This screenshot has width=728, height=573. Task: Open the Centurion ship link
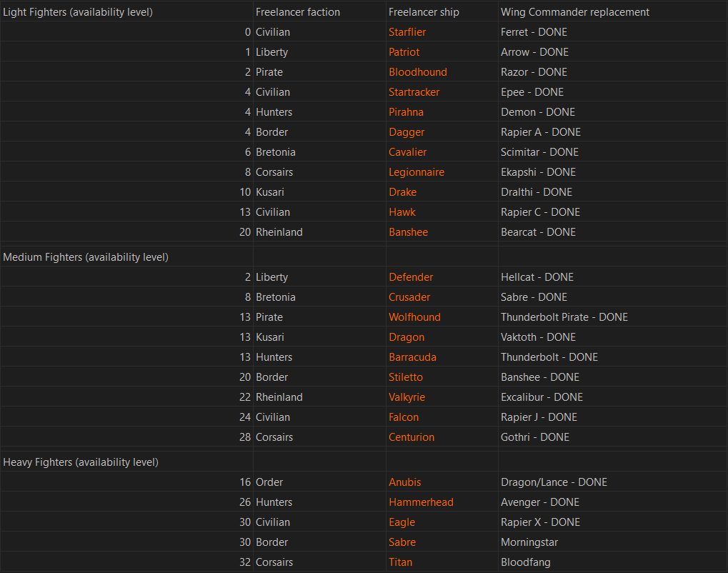412,437
